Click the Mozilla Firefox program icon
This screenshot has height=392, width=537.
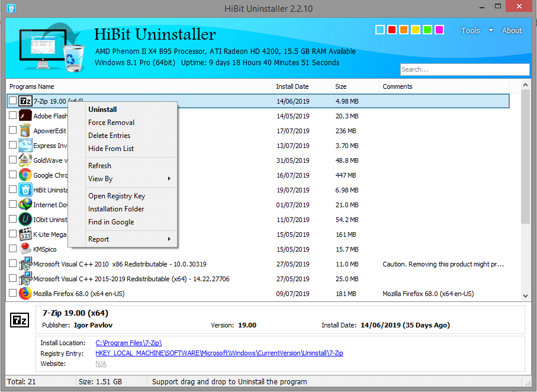point(25,293)
